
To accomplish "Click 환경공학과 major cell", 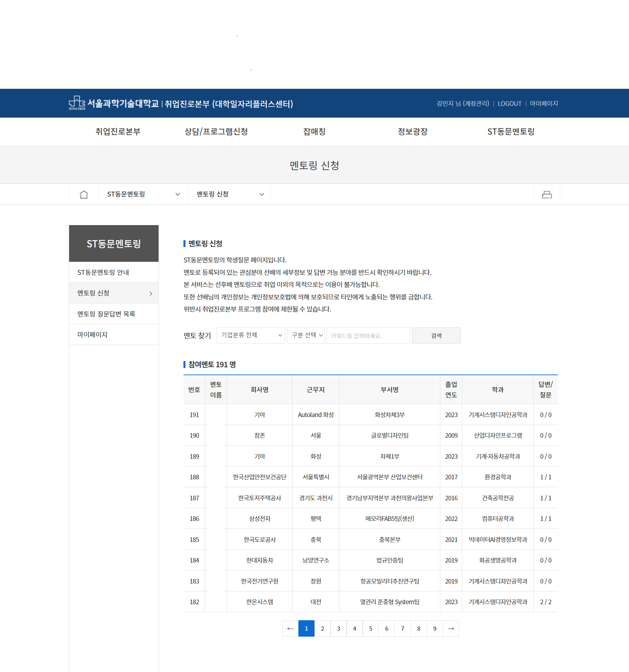I will point(498,477).
